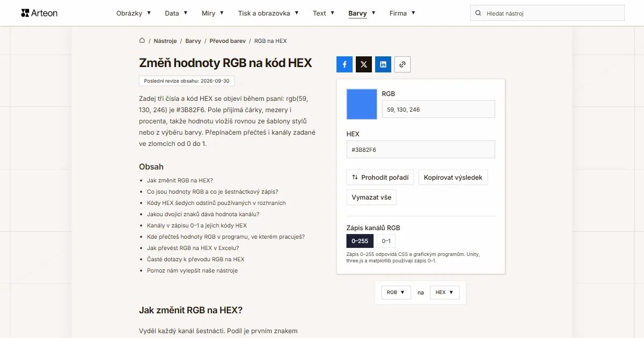Click the Kopírovat výsledek button

click(453, 177)
